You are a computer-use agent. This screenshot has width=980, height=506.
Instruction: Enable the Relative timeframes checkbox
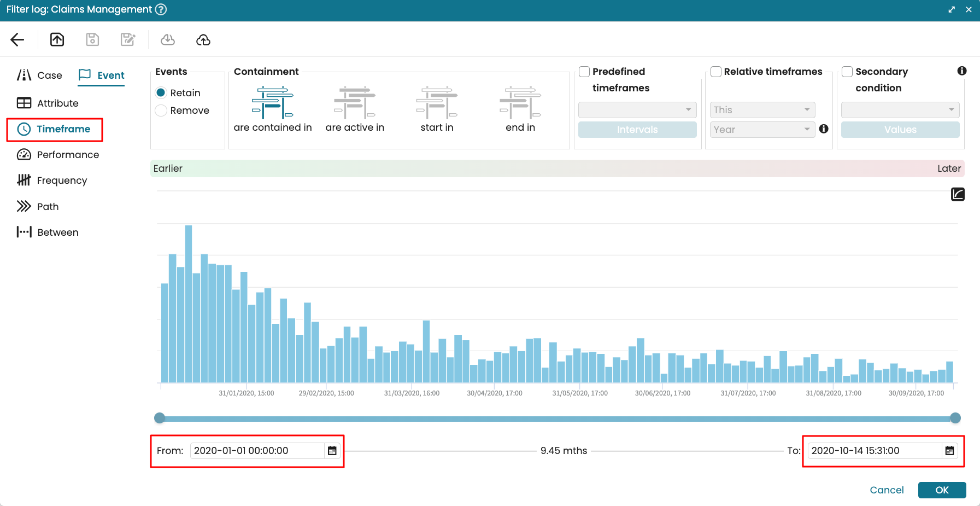(716, 72)
